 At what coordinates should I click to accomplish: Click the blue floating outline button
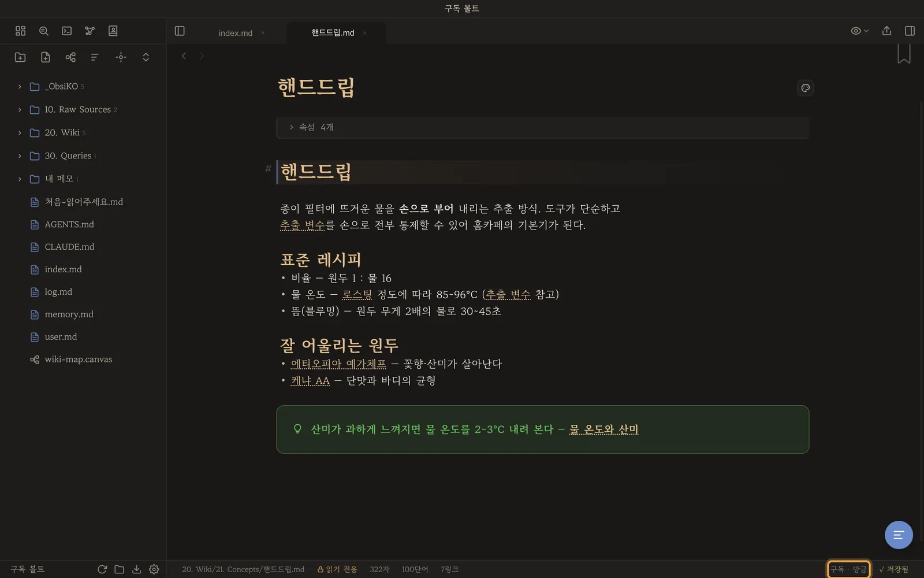click(899, 535)
